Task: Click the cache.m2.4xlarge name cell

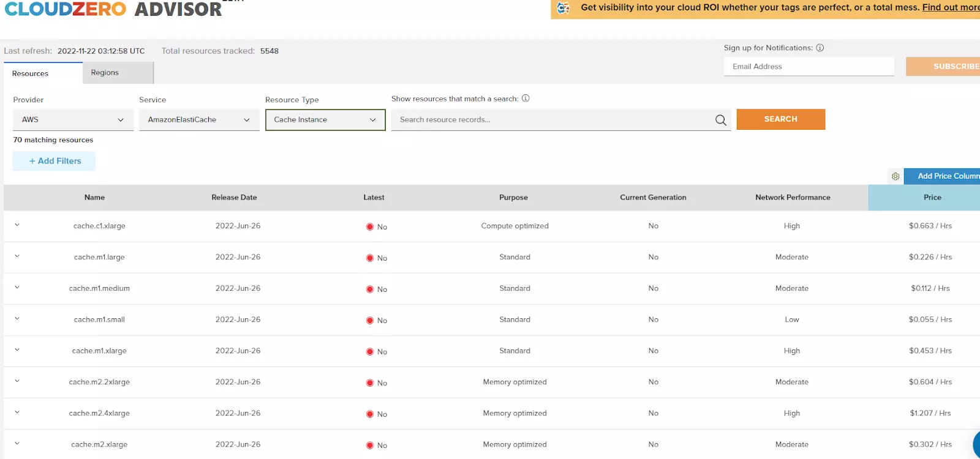Action: (x=99, y=413)
